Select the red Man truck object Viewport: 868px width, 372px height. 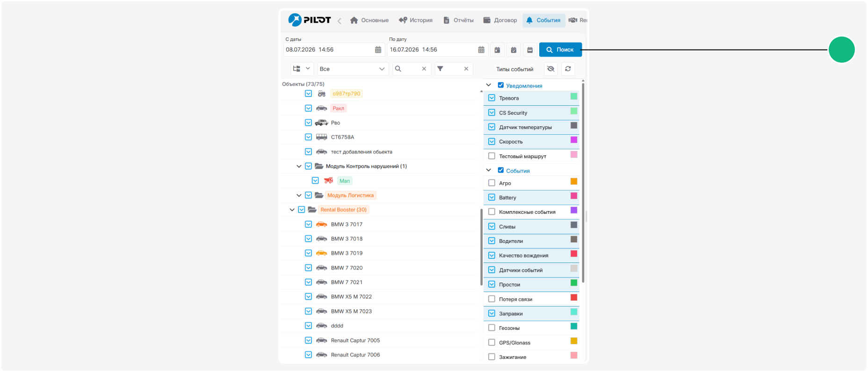pos(329,181)
